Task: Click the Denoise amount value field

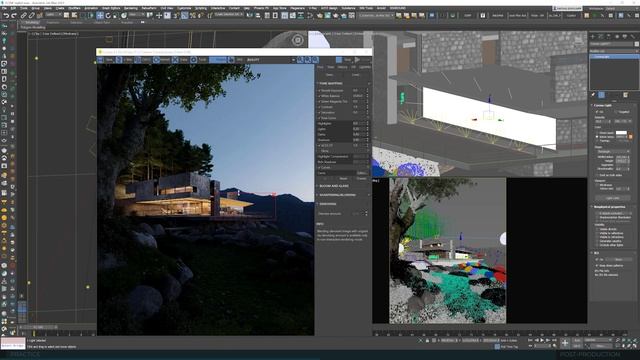Action: click(x=358, y=213)
